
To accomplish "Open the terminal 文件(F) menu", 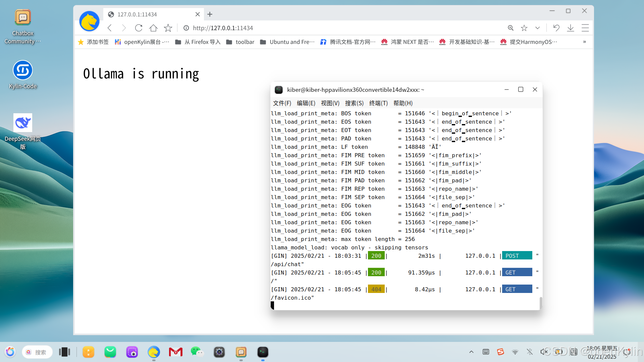I will coord(282,103).
